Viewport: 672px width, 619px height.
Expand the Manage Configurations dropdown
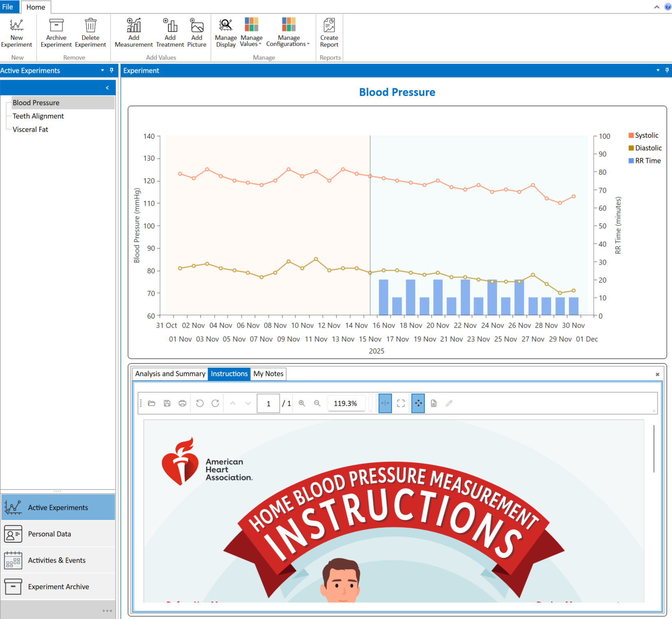point(288,41)
